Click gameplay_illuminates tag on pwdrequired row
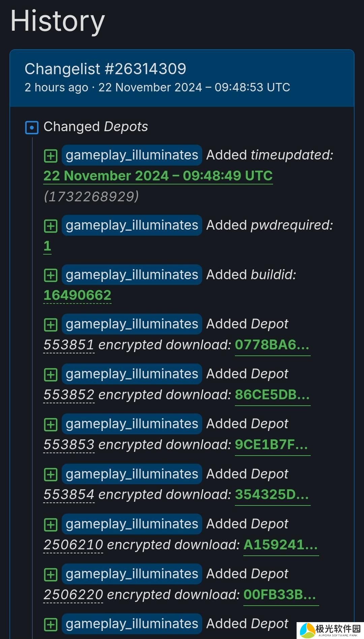 tap(132, 225)
